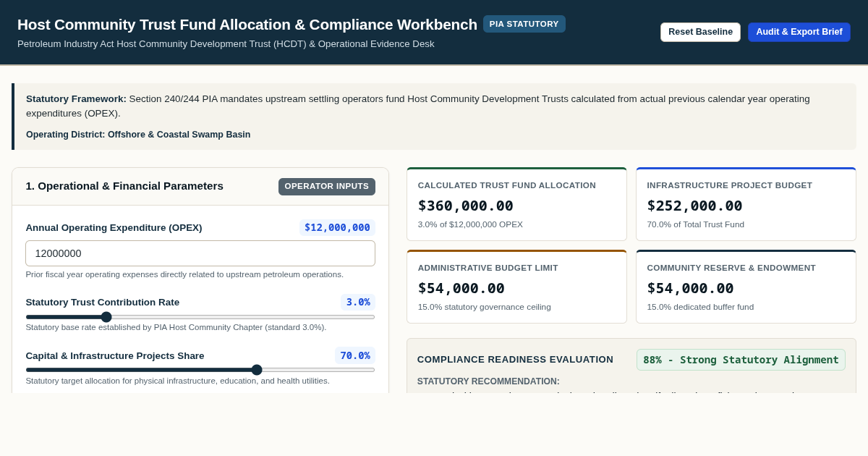Viewport: 868px width, 456px height.
Task: Open Audit & Export Brief
Action: coord(799,32)
